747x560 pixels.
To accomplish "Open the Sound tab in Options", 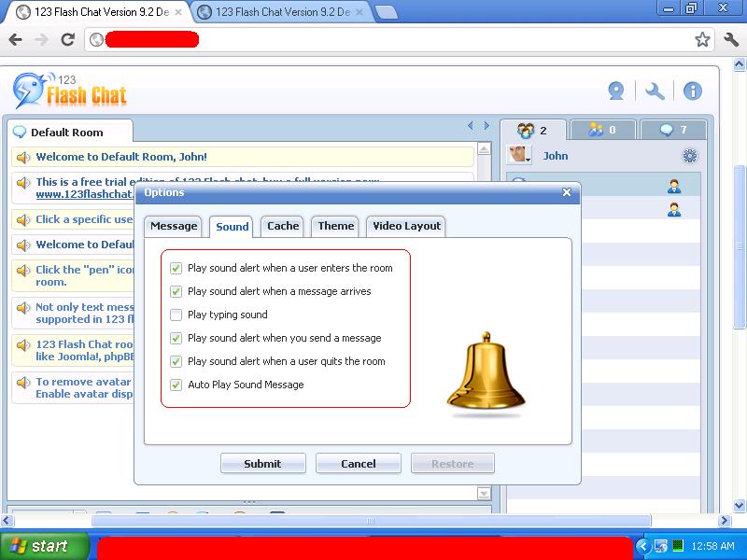I will [232, 227].
